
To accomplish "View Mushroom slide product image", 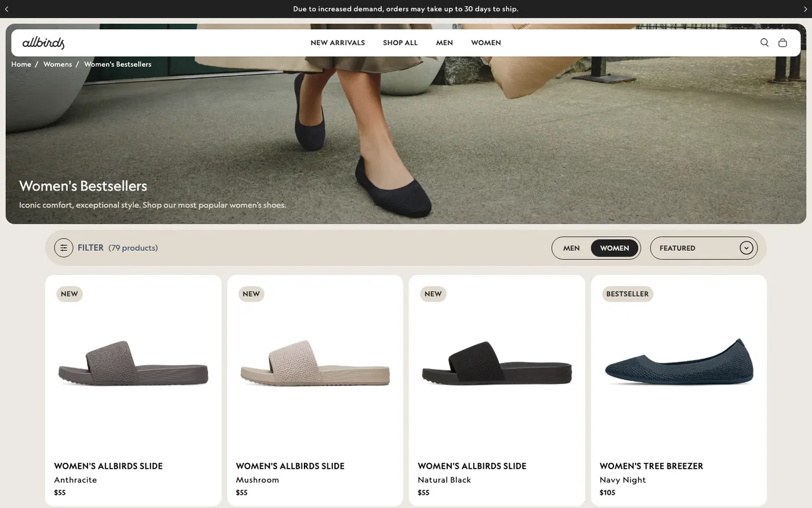I will (x=315, y=363).
